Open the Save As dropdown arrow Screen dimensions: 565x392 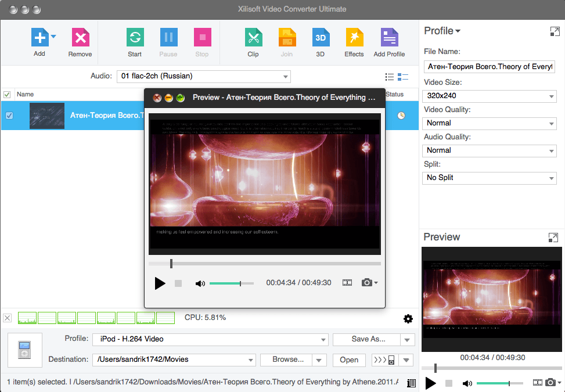(x=408, y=340)
